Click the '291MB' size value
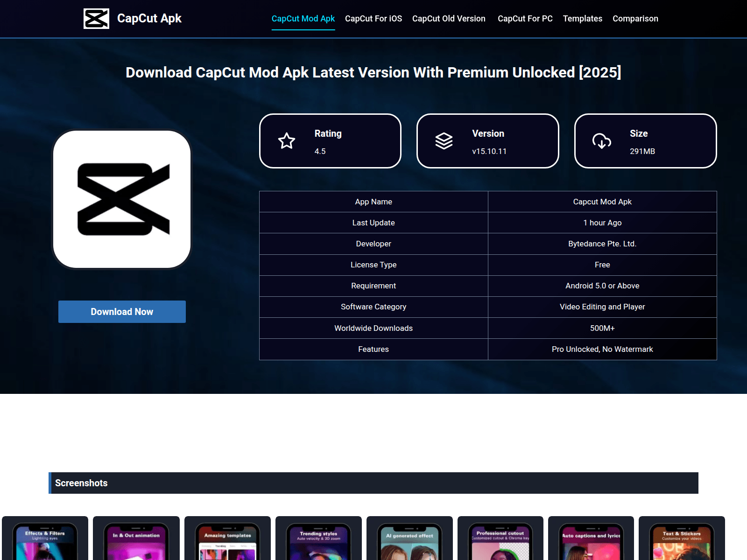The width and height of the screenshot is (747, 560). tap(642, 151)
